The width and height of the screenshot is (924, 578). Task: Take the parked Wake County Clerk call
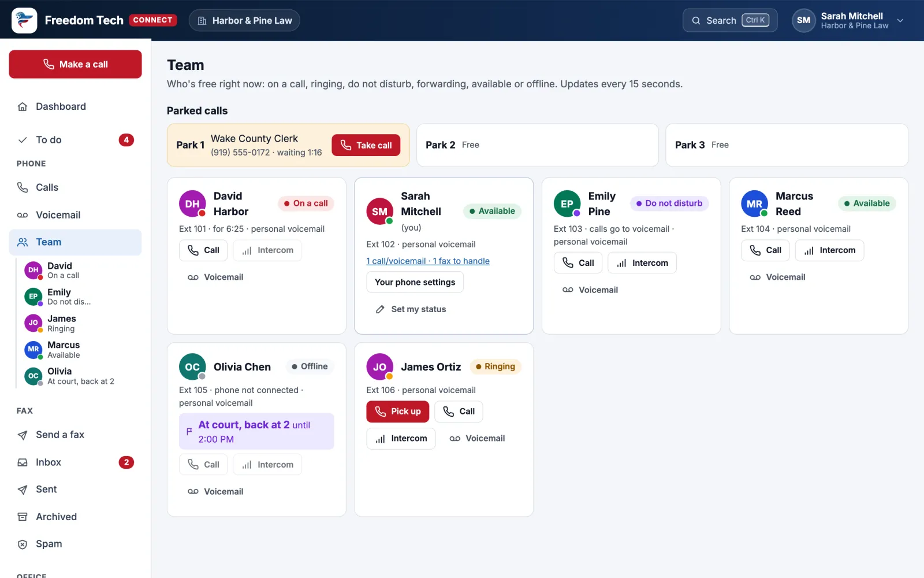[x=366, y=146]
